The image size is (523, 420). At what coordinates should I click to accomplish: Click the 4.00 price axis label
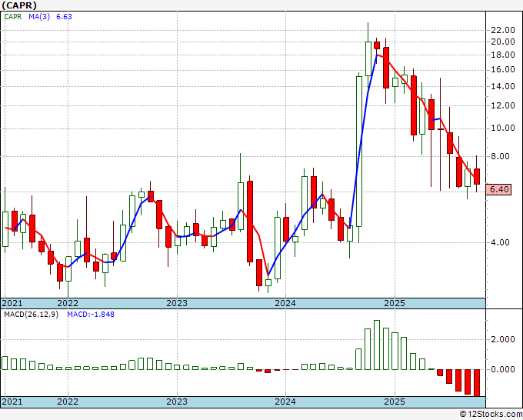point(500,242)
